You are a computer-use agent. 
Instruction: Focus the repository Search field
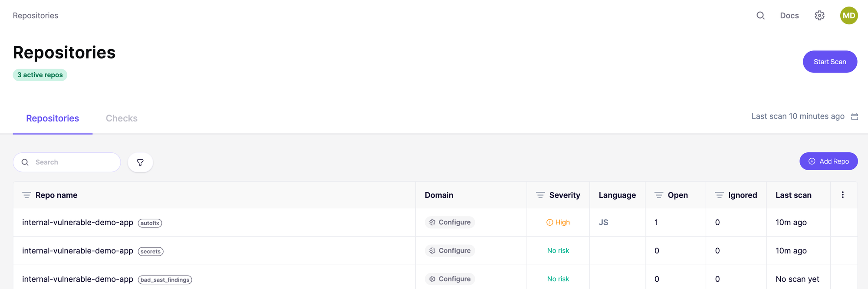pyautogui.click(x=67, y=162)
